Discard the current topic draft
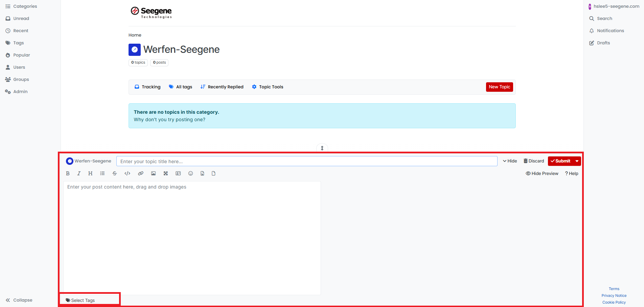 pyautogui.click(x=534, y=161)
